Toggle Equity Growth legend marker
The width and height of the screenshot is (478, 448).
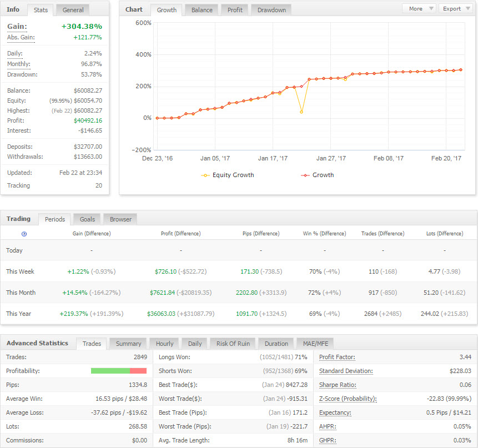coord(205,175)
